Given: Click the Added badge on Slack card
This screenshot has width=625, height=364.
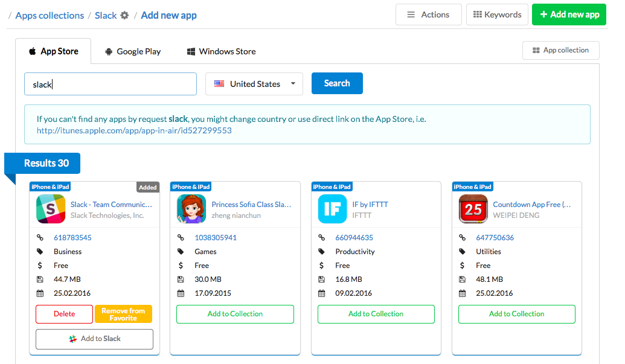Looking at the screenshot, I should point(147,187).
